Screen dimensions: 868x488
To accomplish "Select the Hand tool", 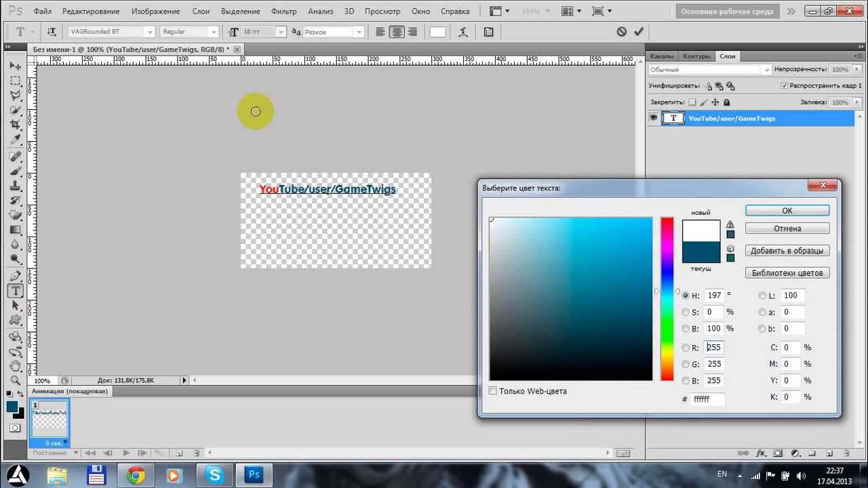I will 15,366.
